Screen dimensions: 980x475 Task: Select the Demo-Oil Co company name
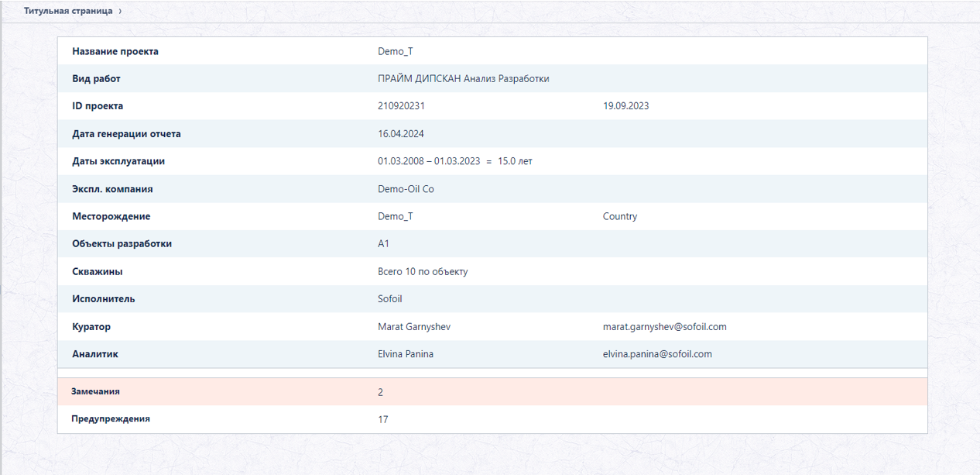coord(406,189)
